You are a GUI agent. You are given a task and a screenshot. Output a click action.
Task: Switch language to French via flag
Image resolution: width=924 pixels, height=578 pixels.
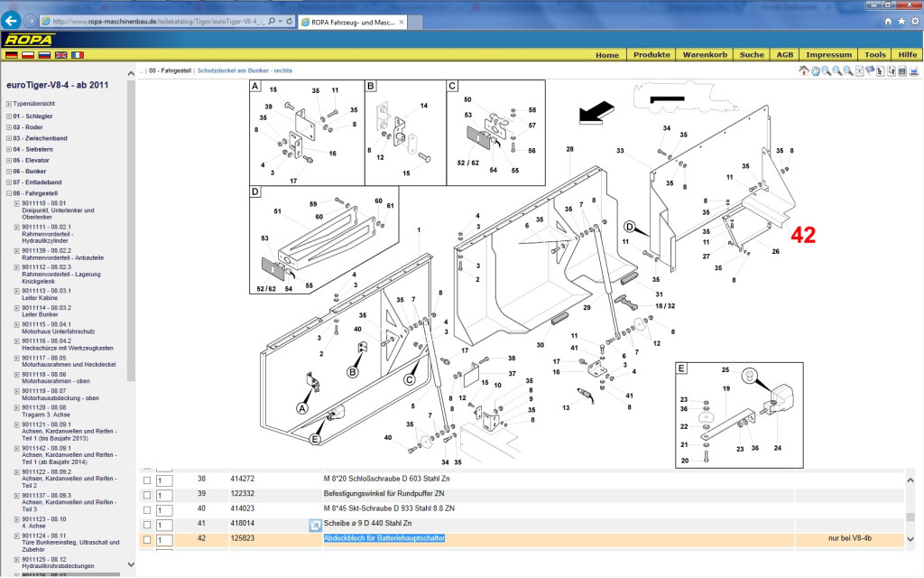tap(78, 55)
